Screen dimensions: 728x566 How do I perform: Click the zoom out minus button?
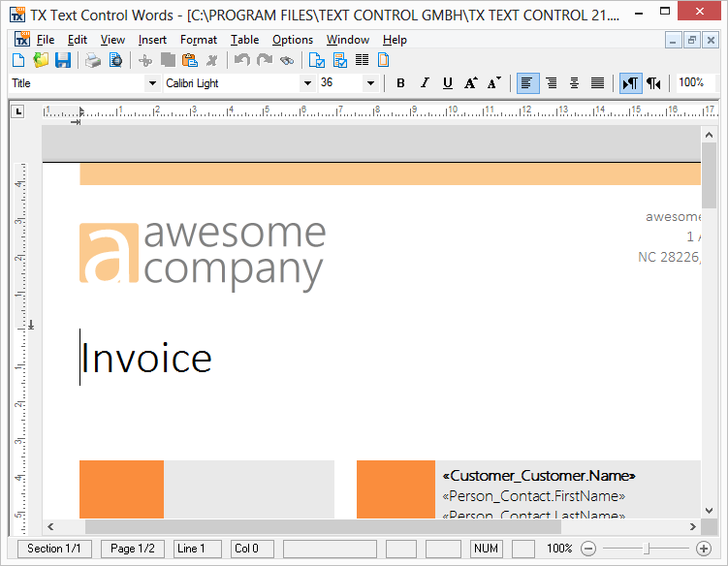pos(587,549)
